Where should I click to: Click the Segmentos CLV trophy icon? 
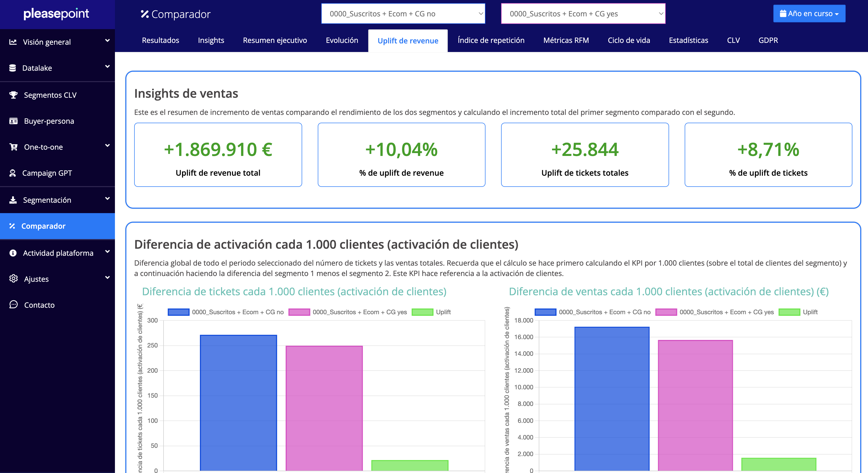tap(14, 95)
